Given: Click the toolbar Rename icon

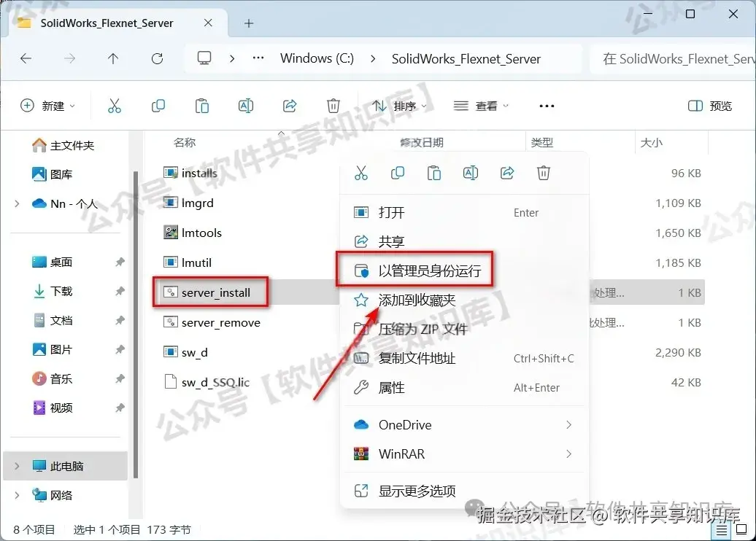Looking at the screenshot, I should (246, 106).
